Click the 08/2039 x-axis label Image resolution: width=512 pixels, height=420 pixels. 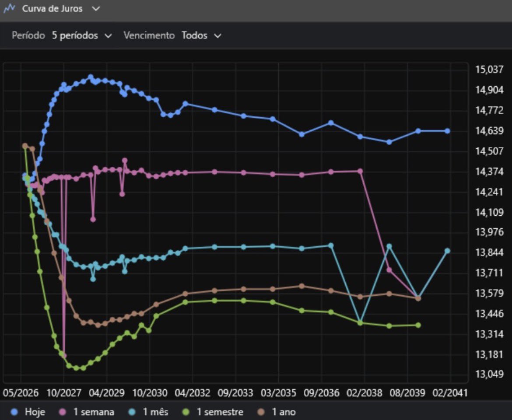(407, 392)
